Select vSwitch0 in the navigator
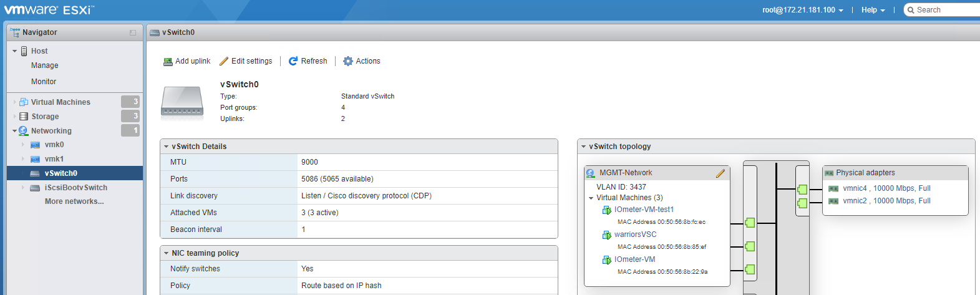Screen dimensions: 980x295 pos(61,173)
